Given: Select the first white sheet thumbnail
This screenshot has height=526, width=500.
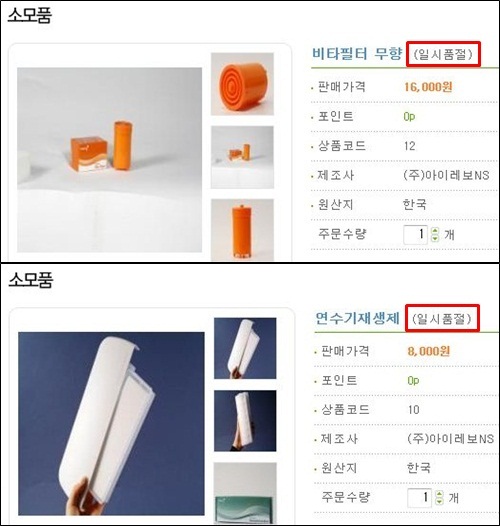Looking at the screenshot, I should click(245, 349).
